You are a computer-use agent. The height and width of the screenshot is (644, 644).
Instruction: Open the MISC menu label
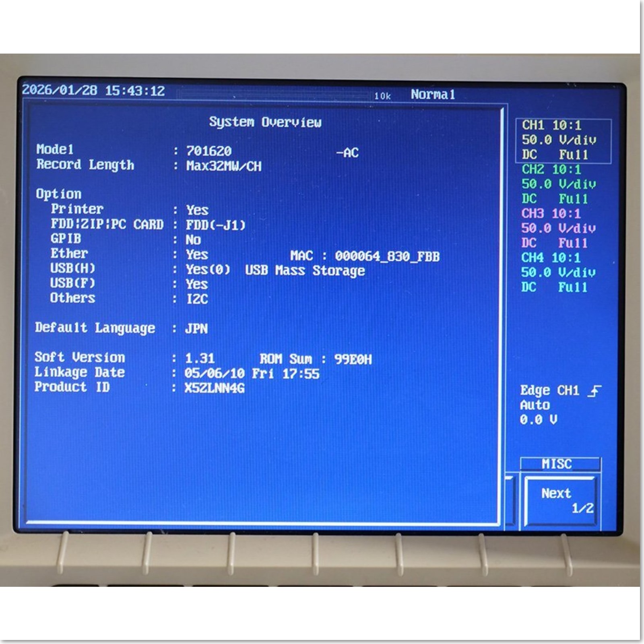(560, 464)
